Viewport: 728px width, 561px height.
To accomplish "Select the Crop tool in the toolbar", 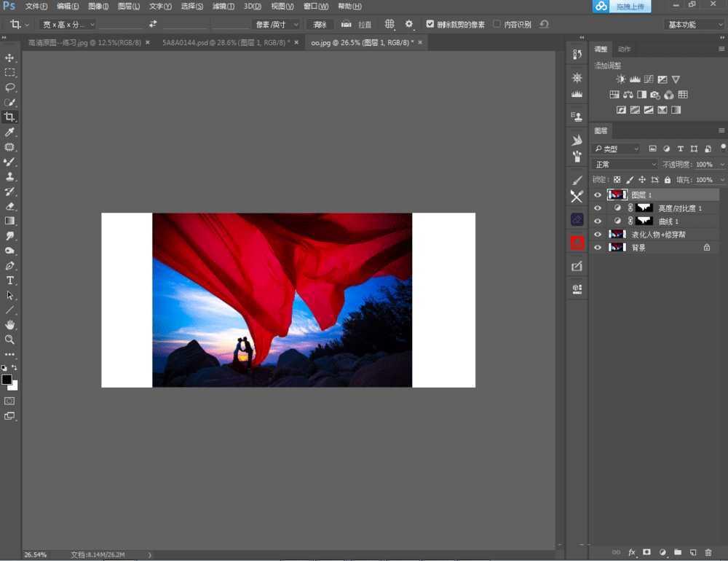I will pyautogui.click(x=10, y=117).
